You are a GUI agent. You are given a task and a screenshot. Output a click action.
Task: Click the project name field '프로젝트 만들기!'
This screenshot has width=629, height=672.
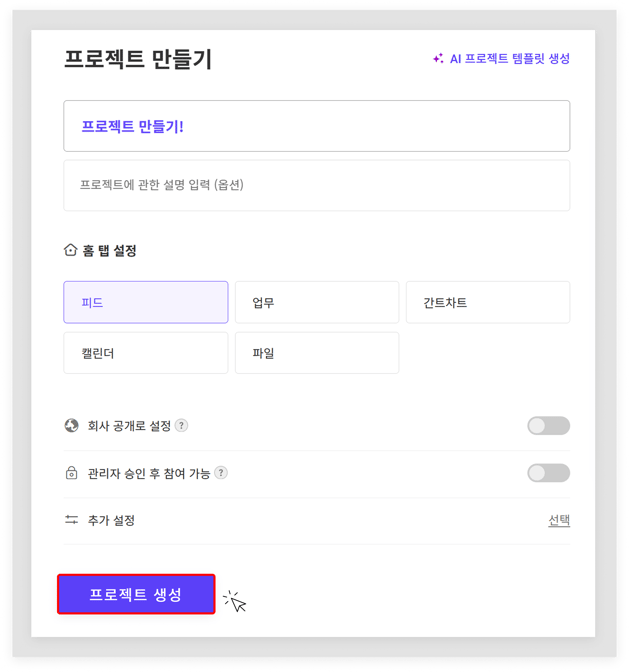pos(316,126)
